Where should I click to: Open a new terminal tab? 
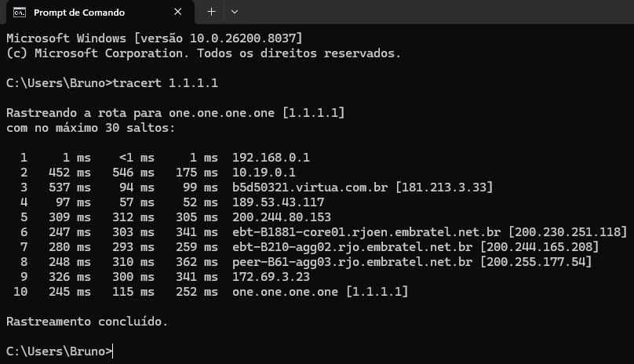(211, 12)
